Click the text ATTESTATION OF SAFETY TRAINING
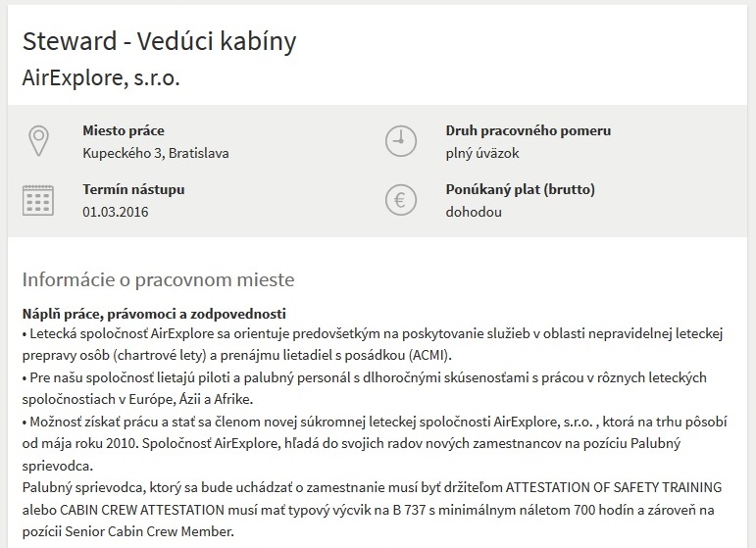This screenshot has width=756, height=548. 613,488
